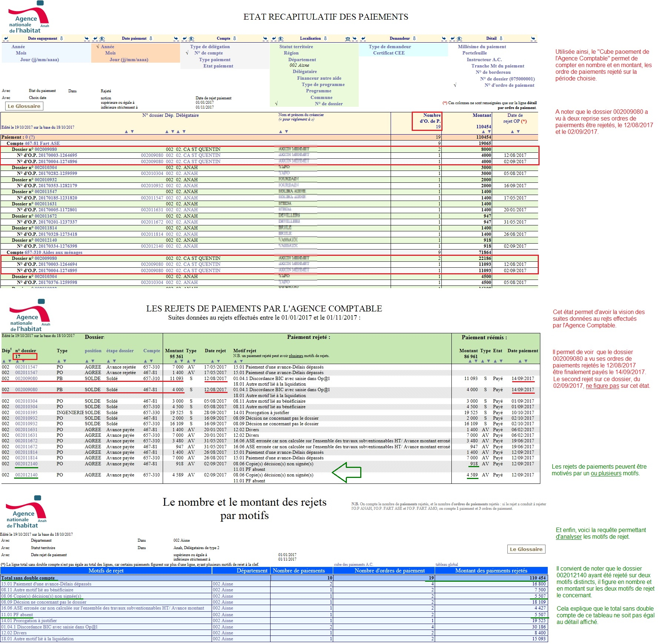Click left arrow beside Détail header
Image resolution: width=663 pixels, height=644 pixels.
453,39
